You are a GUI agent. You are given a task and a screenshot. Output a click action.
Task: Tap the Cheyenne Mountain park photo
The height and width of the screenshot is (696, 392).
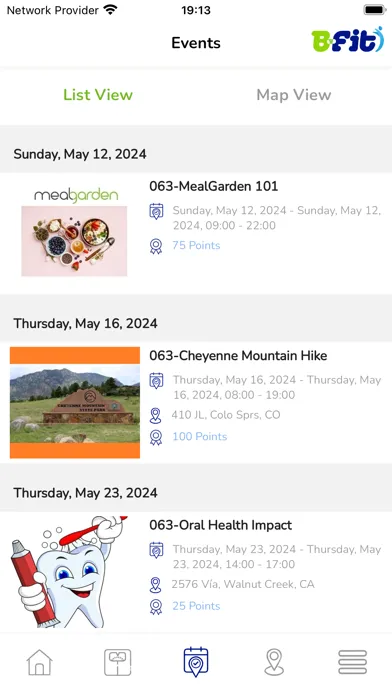[x=75, y=403]
